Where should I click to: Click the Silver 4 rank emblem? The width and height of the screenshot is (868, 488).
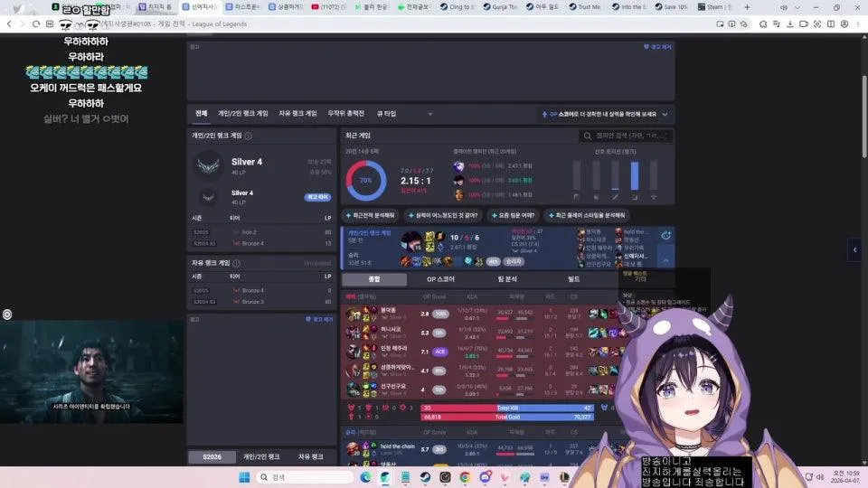point(207,165)
